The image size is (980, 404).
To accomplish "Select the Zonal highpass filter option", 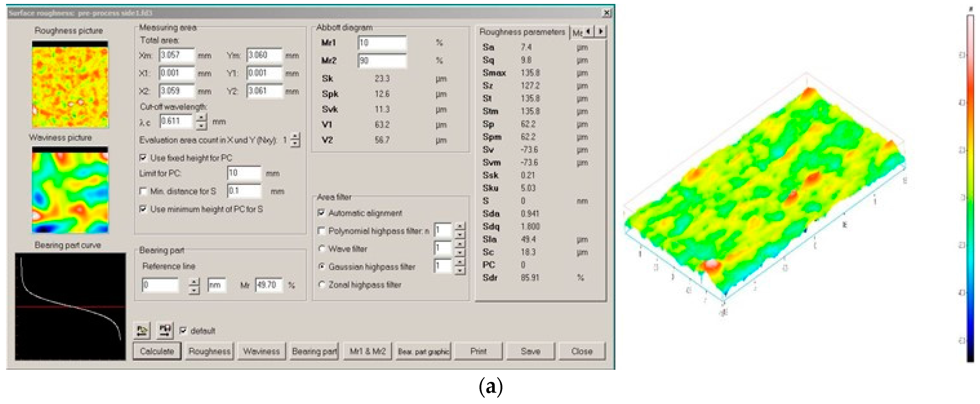I will (x=322, y=285).
